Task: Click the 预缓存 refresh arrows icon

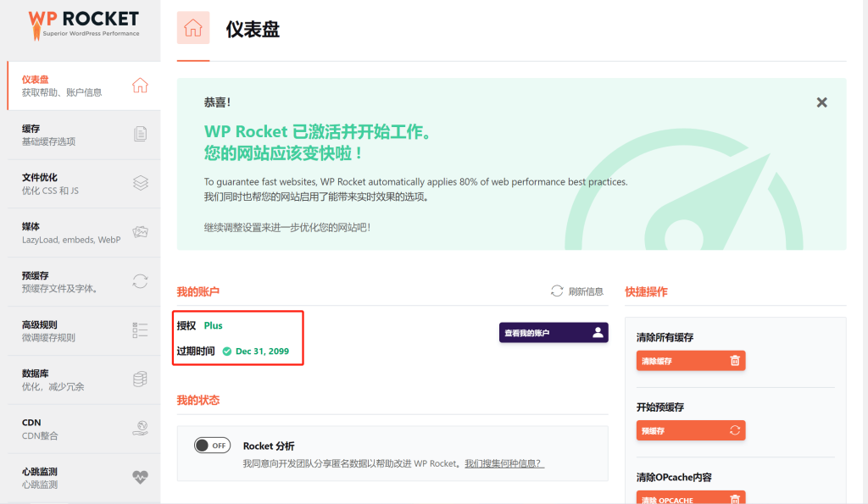Action: click(x=141, y=281)
